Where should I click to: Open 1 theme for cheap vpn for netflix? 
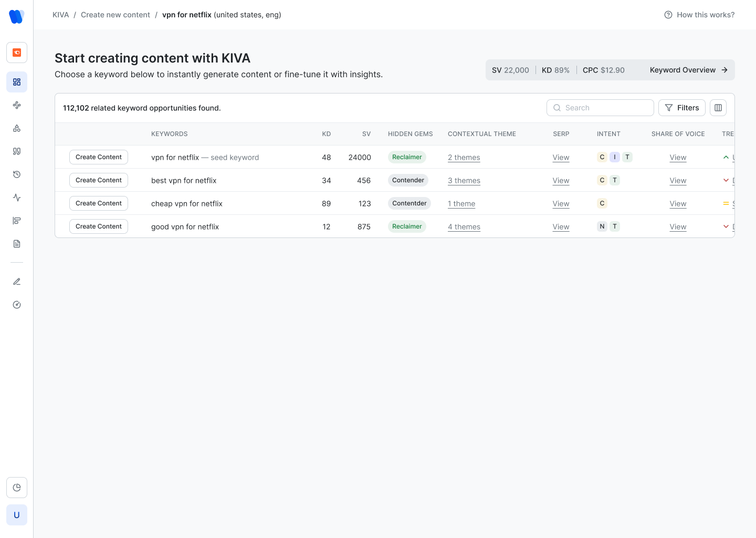point(461,204)
